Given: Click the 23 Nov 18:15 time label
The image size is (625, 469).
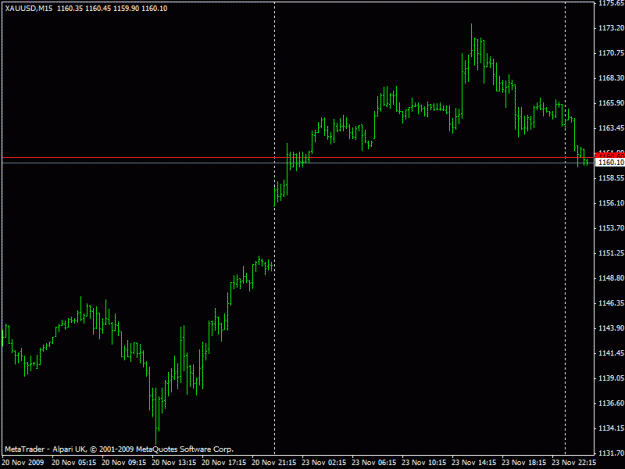Looking at the screenshot, I should pos(524,463).
